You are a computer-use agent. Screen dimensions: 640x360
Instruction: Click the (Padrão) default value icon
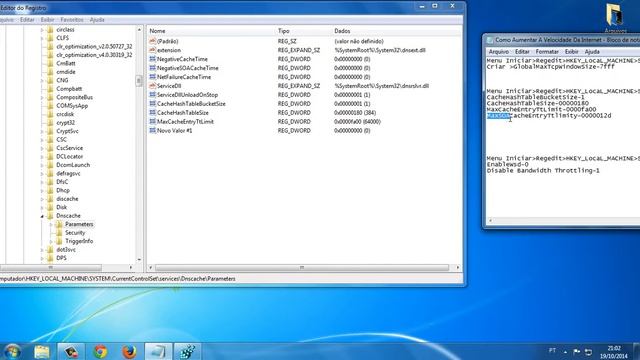153,41
